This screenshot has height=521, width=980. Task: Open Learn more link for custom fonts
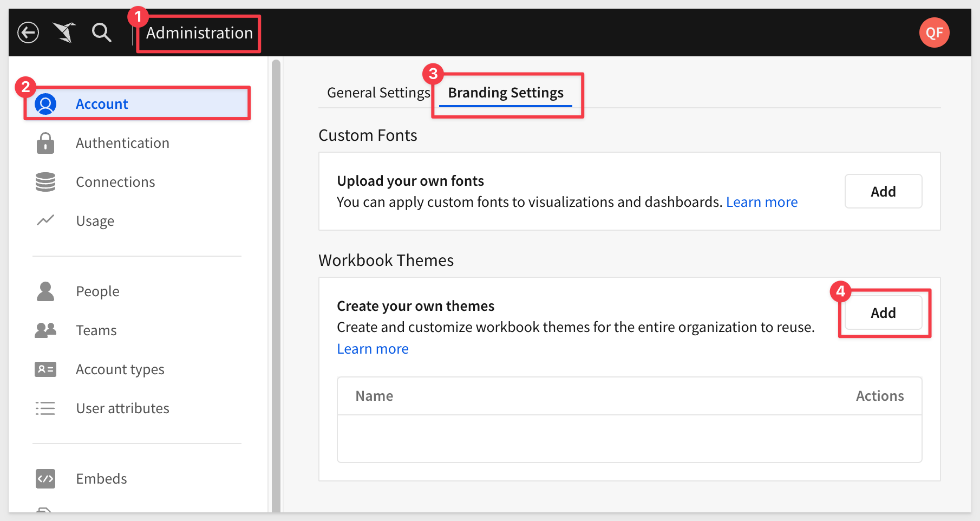point(762,202)
